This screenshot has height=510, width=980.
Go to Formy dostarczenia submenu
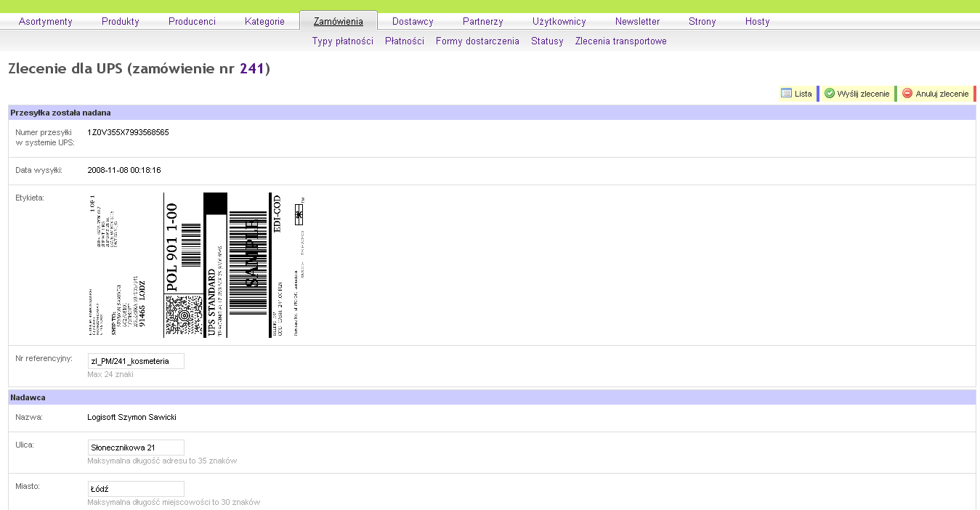click(477, 41)
